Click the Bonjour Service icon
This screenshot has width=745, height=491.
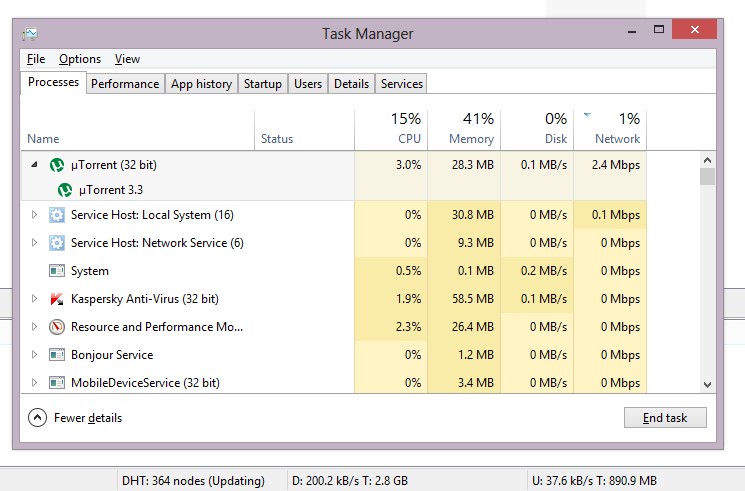point(57,355)
